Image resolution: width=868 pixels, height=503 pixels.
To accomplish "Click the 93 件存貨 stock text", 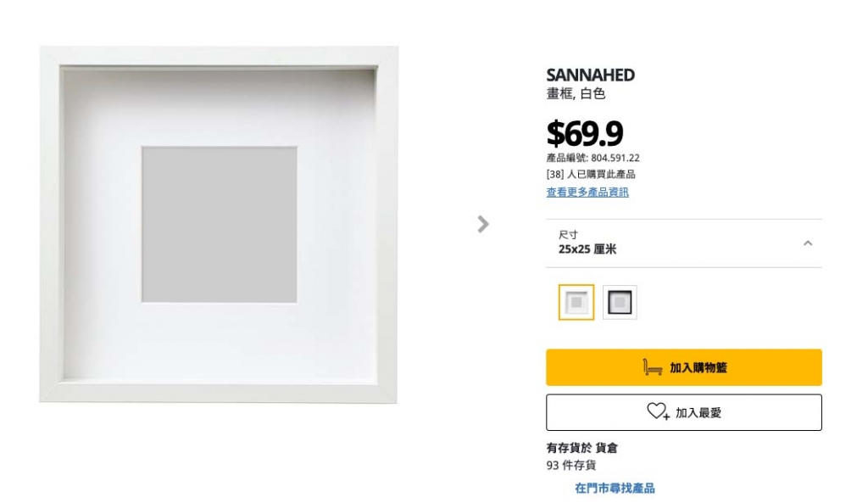I will [570, 466].
